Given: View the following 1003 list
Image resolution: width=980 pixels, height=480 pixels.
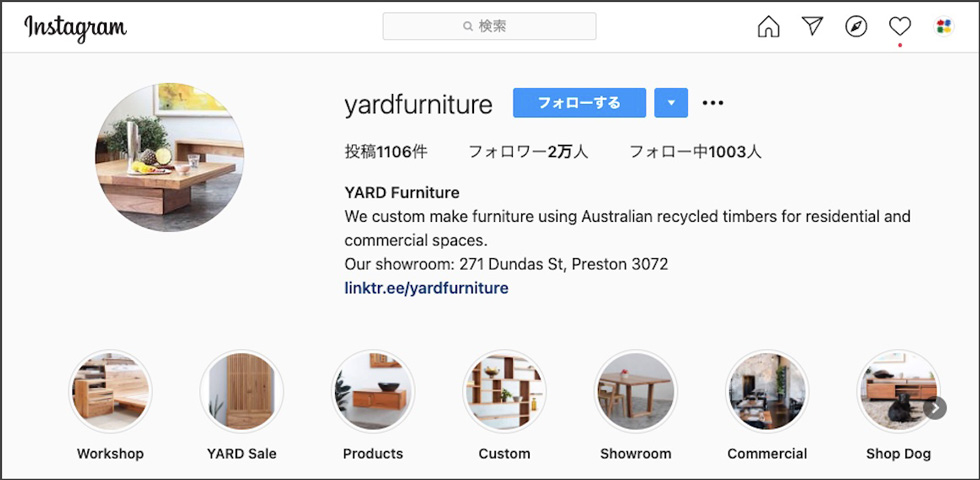Looking at the screenshot, I should (695, 152).
